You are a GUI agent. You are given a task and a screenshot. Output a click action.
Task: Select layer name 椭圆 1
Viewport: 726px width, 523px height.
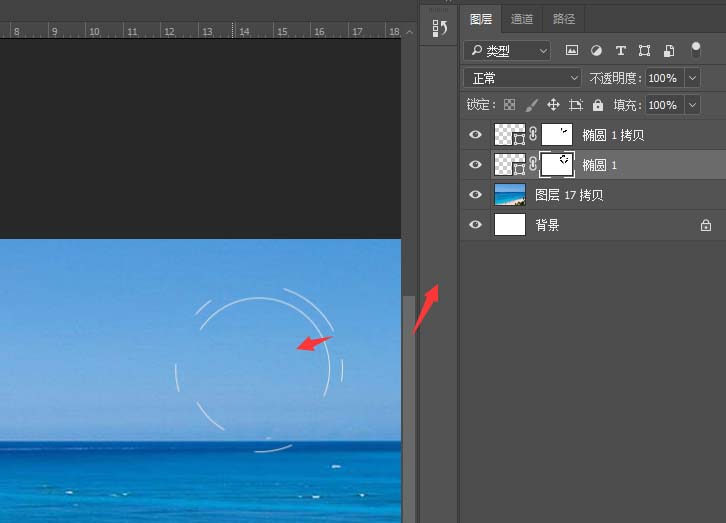tap(599, 165)
